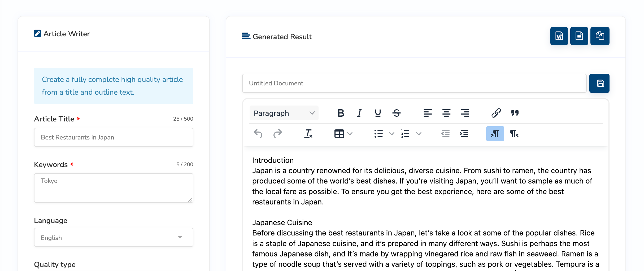
Task: Open table options dropdown arrow
Action: (x=350, y=134)
